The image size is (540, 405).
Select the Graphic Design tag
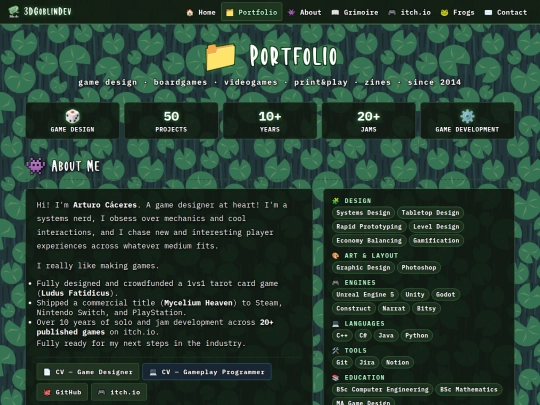click(363, 268)
